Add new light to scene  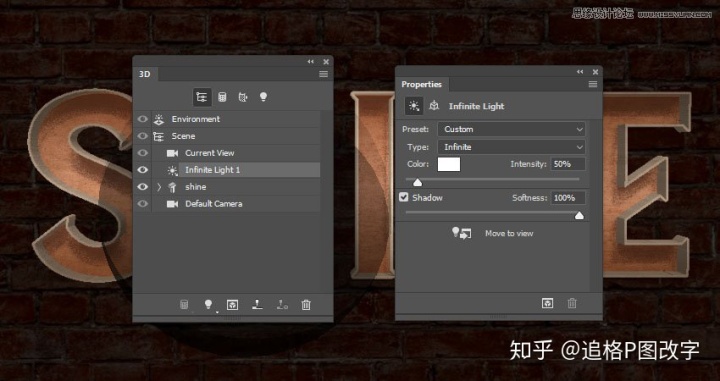(x=208, y=305)
